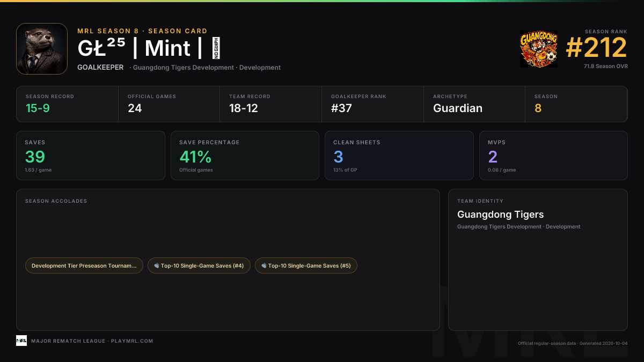Click the saves total "39"
Image resolution: width=644 pixels, height=362 pixels.
pyautogui.click(x=35, y=157)
